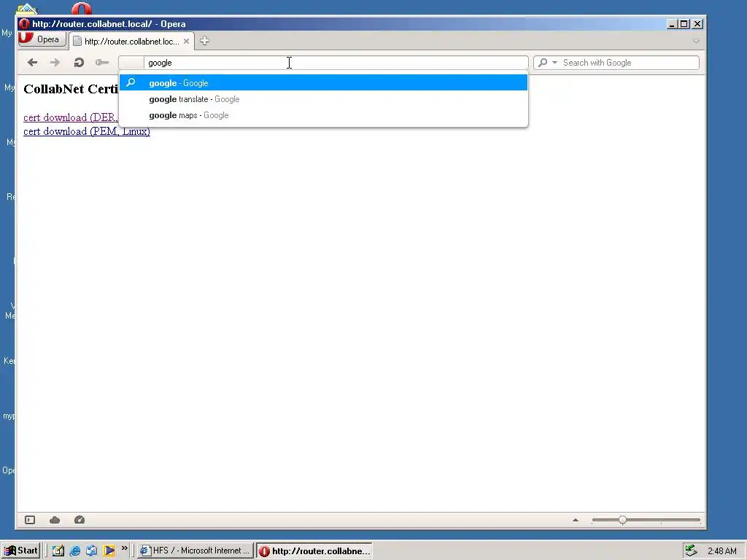Open the Windows Start menu
The width and height of the screenshot is (747, 560).
[x=20, y=551]
